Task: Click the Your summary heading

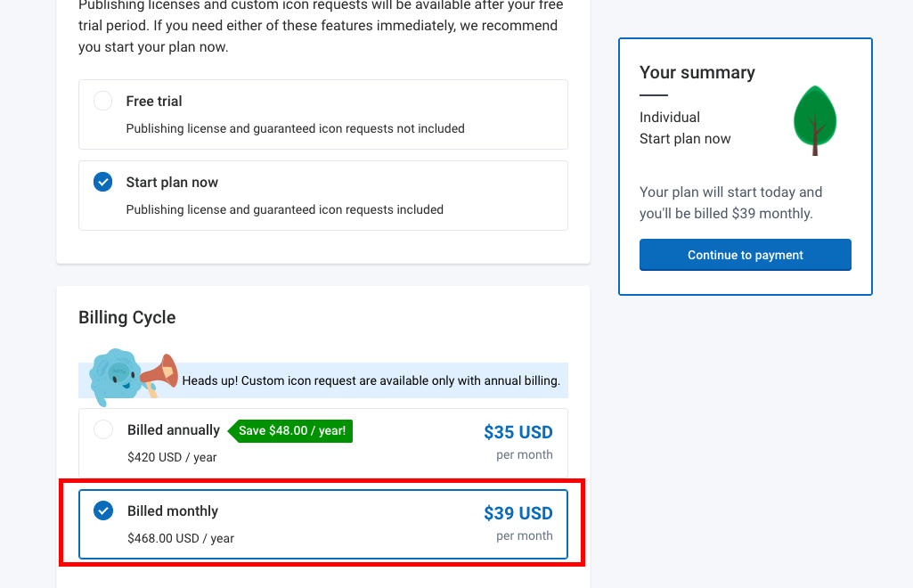Action: click(697, 73)
